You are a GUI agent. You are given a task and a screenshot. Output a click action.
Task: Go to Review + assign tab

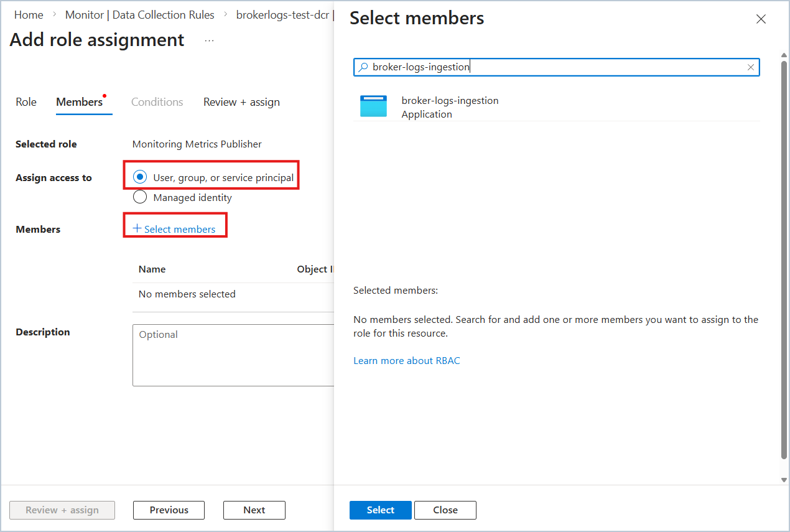tap(241, 102)
